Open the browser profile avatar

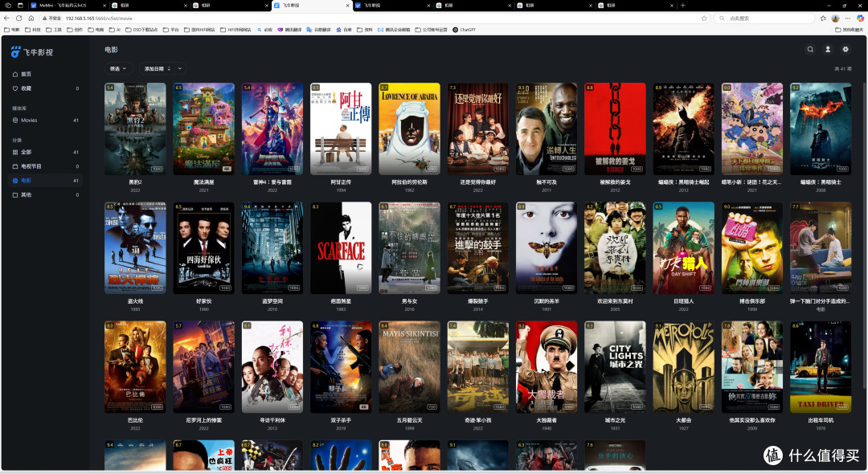(x=835, y=18)
